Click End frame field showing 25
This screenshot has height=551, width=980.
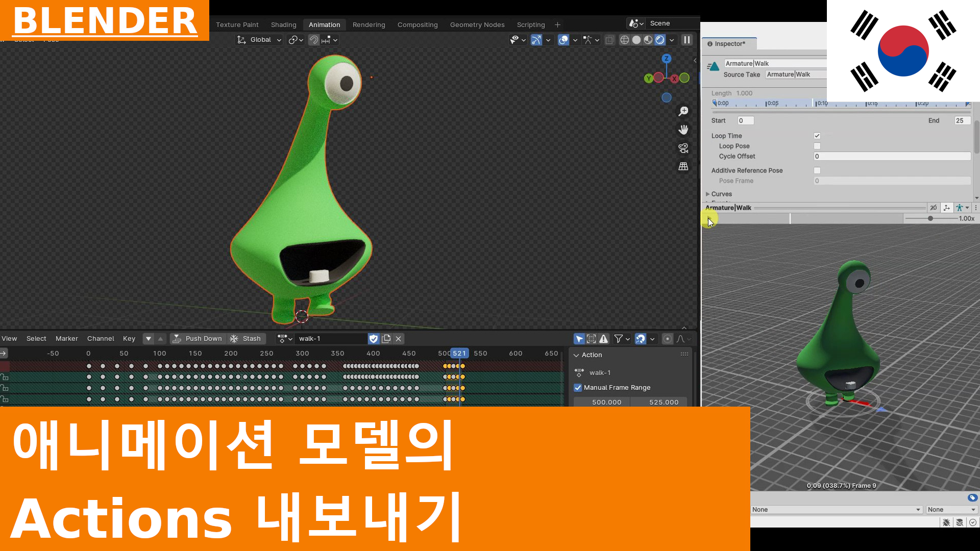pos(963,121)
